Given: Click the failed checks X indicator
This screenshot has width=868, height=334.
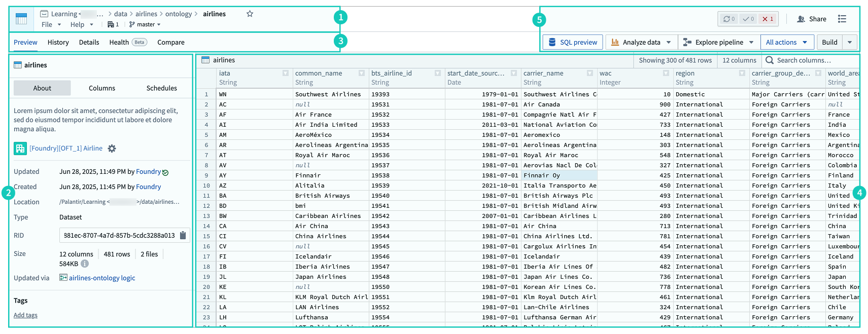Looking at the screenshot, I should click(768, 19).
